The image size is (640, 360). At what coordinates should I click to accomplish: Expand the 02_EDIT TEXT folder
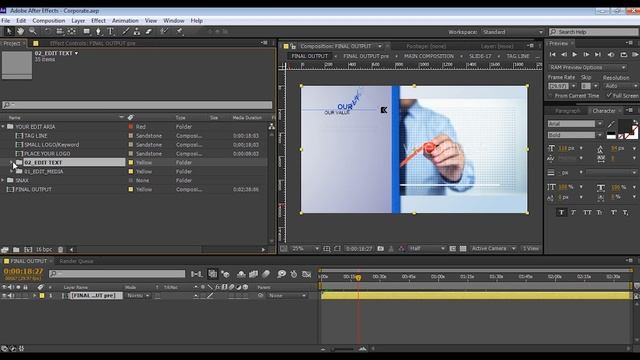12,162
